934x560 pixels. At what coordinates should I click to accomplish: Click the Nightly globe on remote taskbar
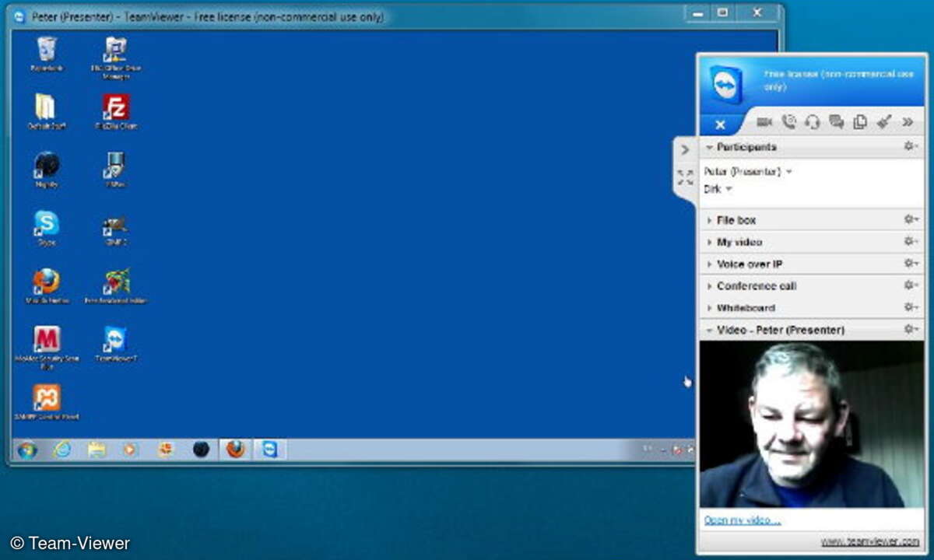pyautogui.click(x=201, y=450)
